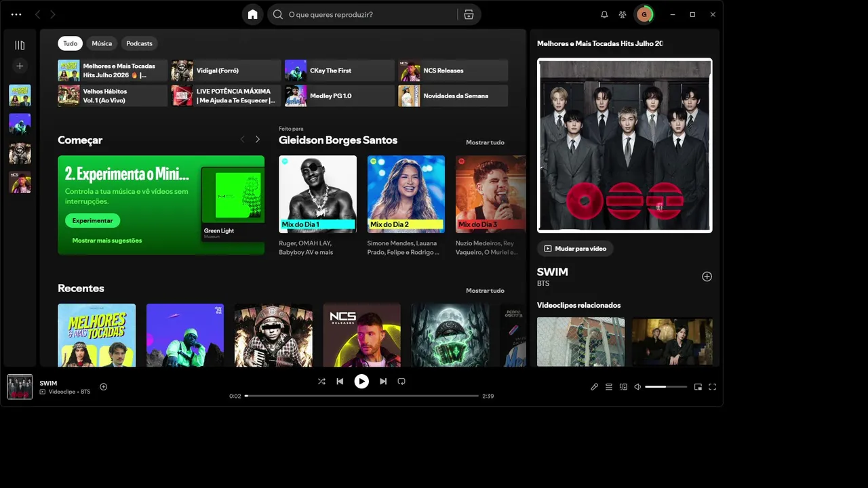The height and width of the screenshot is (488, 868).
Task: Open the NCS playlist in library sidebar
Action: (x=20, y=182)
